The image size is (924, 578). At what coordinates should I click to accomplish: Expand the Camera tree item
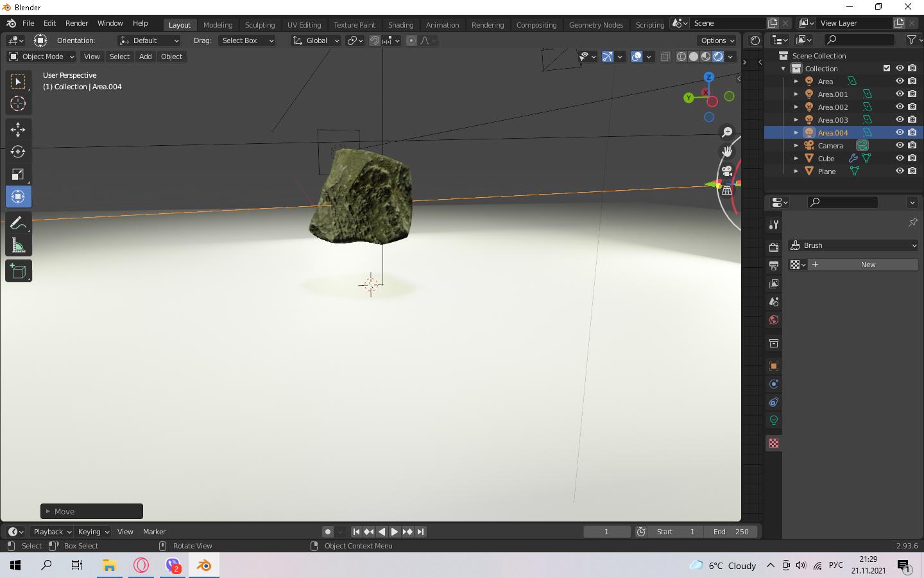coord(796,146)
